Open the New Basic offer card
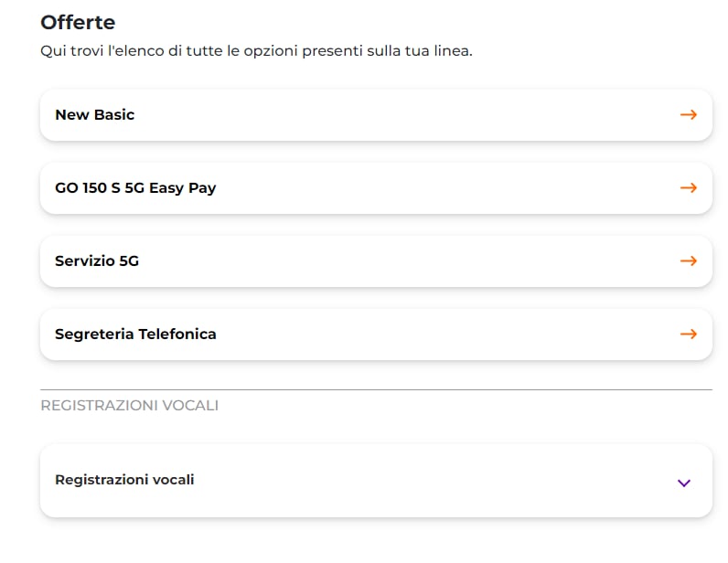 376,115
